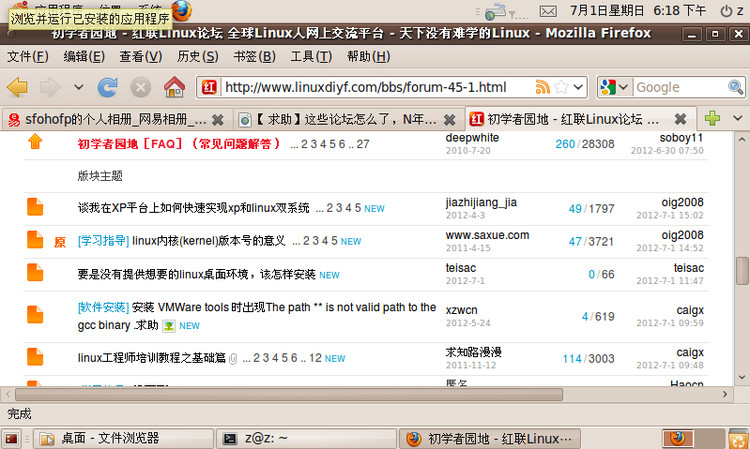Click folder icon of the linux内核 thread

pyautogui.click(x=35, y=240)
